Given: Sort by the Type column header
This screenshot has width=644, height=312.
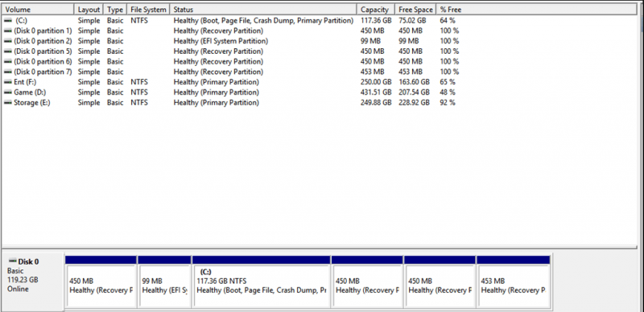Looking at the screenshot, I should coord(115,10).
